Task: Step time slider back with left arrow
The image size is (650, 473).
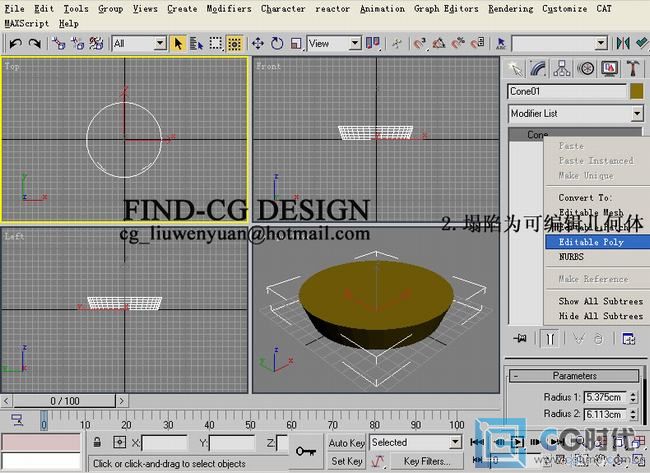Action: click(6, 401)
